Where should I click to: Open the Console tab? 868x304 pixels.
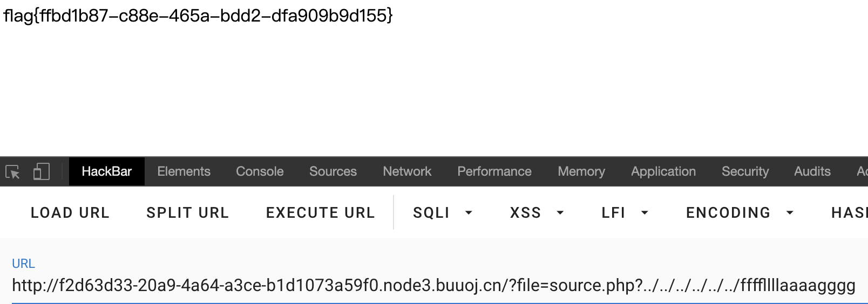point(260,171)
